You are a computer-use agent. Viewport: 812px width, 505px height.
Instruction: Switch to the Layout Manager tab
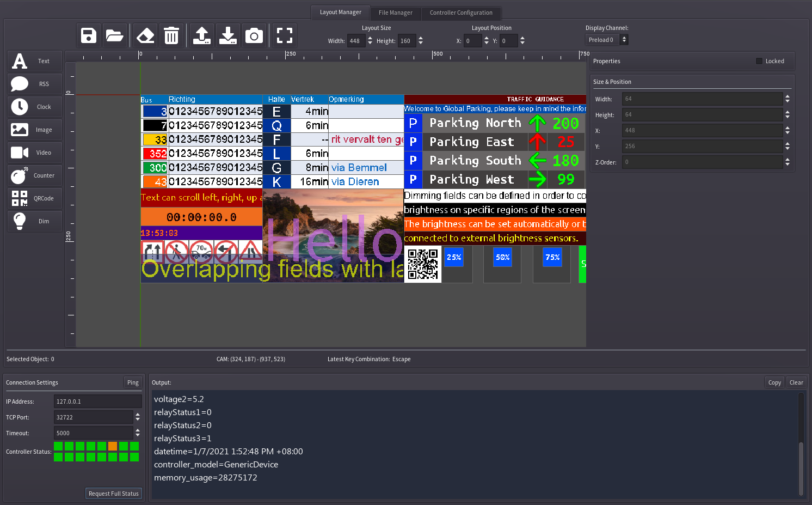(x=340, y=13)
